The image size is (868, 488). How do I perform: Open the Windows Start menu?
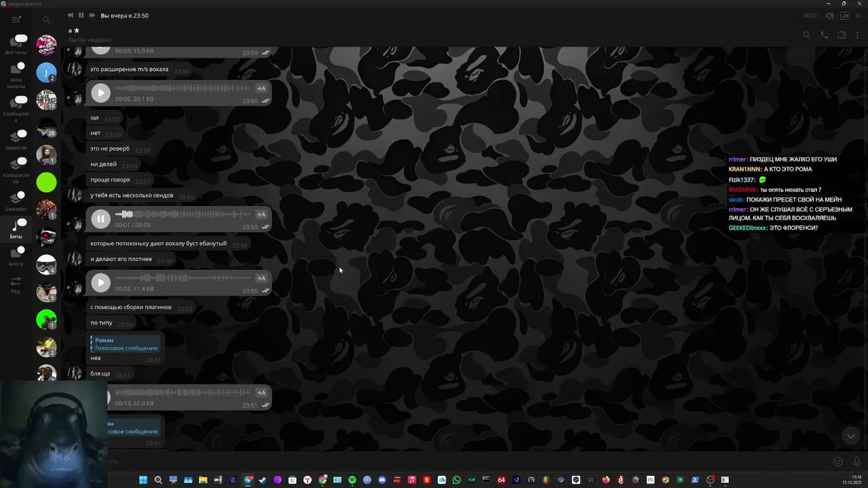pos(143,480)
